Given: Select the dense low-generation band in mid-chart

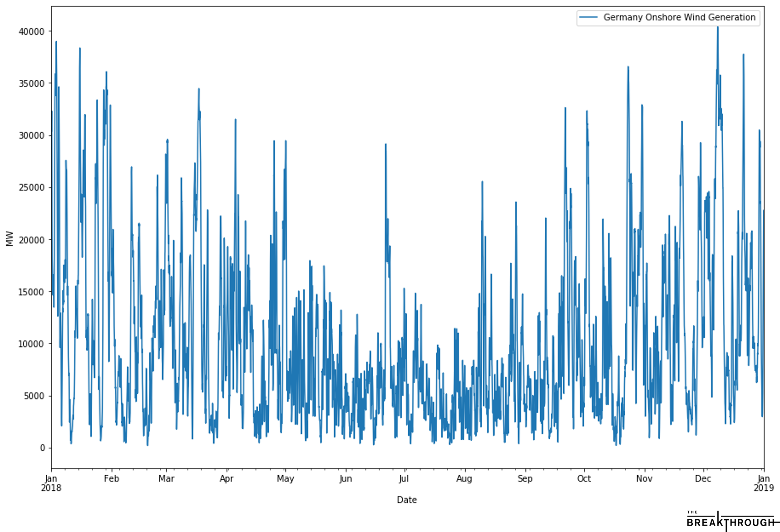Looking at the screenshot, I should 409,399.
